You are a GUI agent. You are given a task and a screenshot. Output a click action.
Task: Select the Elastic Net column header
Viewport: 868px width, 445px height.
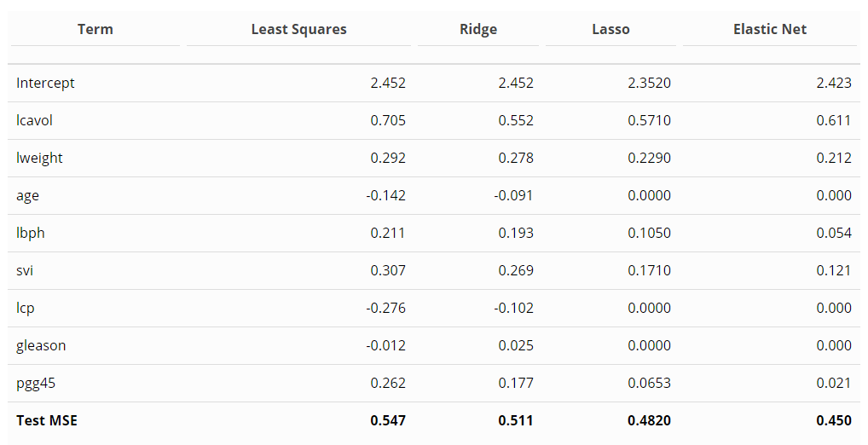[769, 29]
